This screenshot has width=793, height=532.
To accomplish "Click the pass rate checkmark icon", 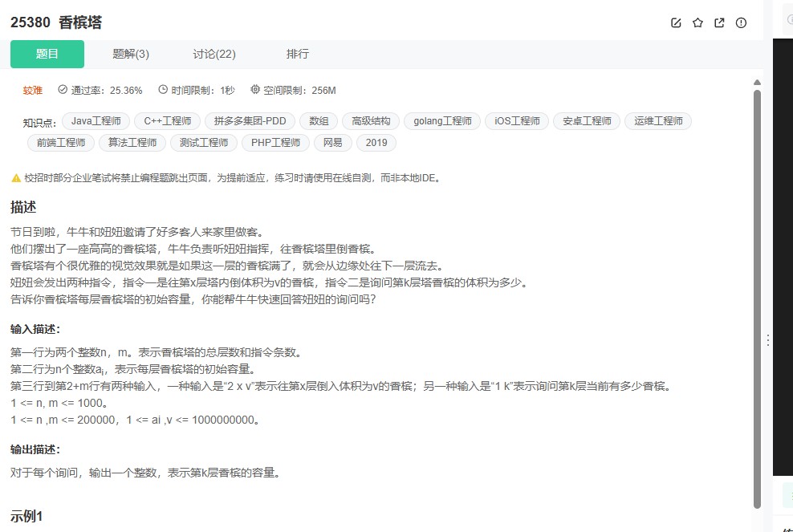I will click(x=63, y=90).
